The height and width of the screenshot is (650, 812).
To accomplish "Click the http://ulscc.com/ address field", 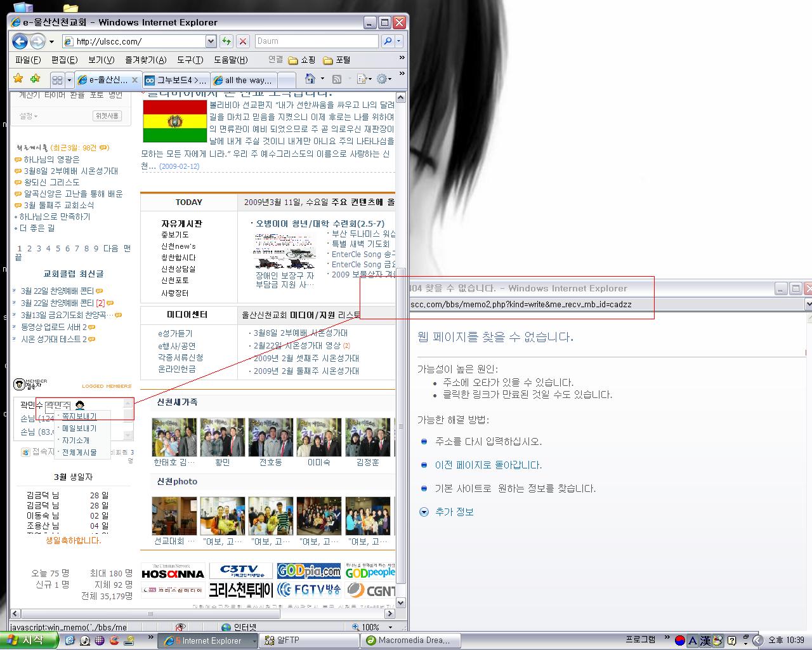I will [x=135, y=41].
